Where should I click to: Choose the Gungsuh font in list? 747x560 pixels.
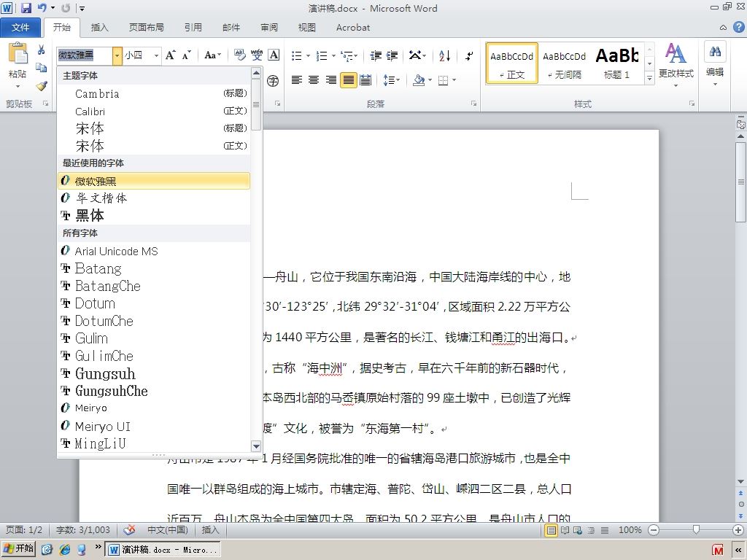point(153,373)
